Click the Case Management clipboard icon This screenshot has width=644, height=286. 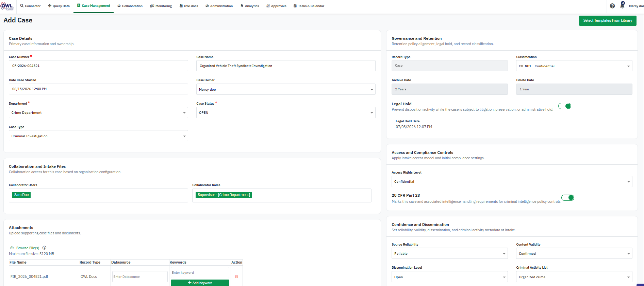[x=79, y=5]
